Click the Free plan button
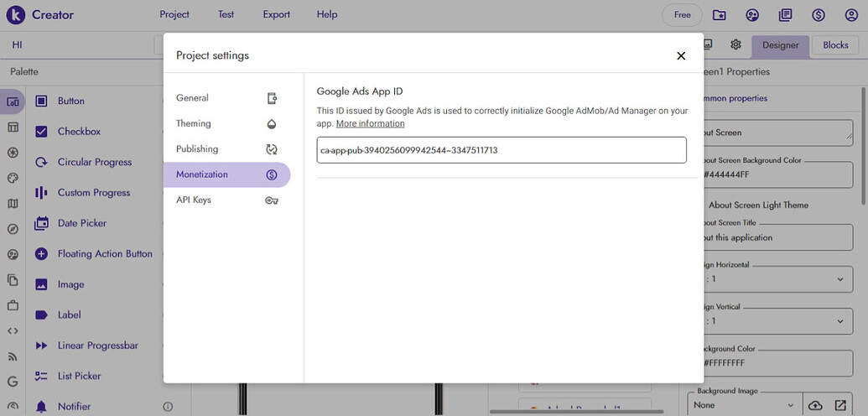The width and height of the screenshot is (868, 416). tap(682, 15)
